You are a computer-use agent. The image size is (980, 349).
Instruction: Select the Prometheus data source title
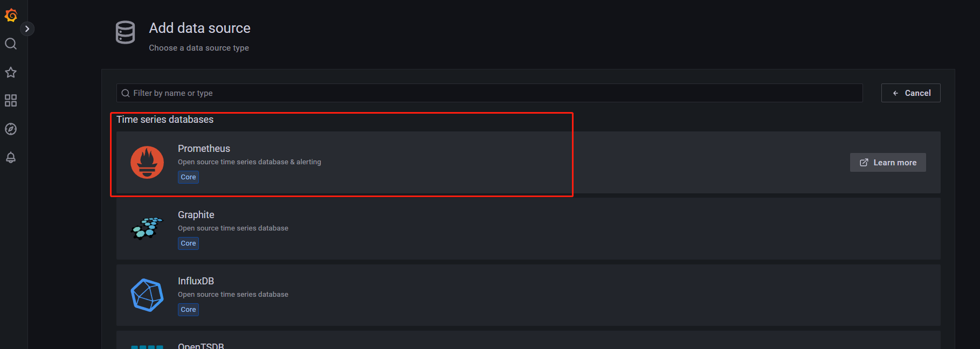tap(204, 149)
